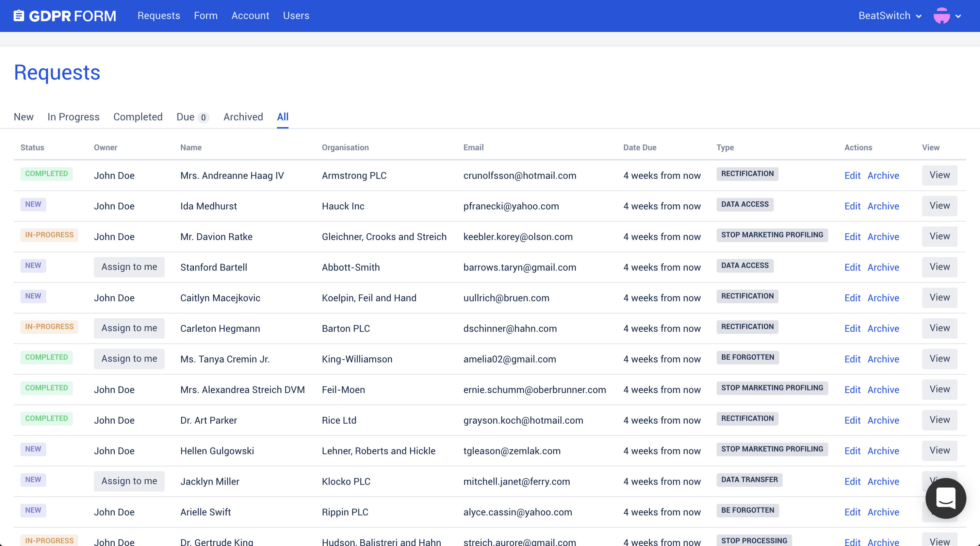980x546 pixels.
Task: Click the GDPR Form clipboard logo icon
Action: pos(19,16)
